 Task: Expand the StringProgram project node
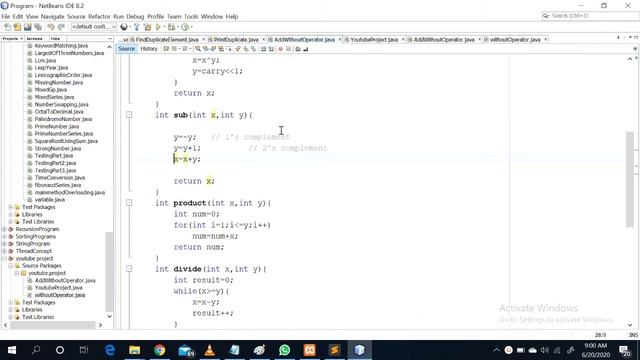coord(4,244)
